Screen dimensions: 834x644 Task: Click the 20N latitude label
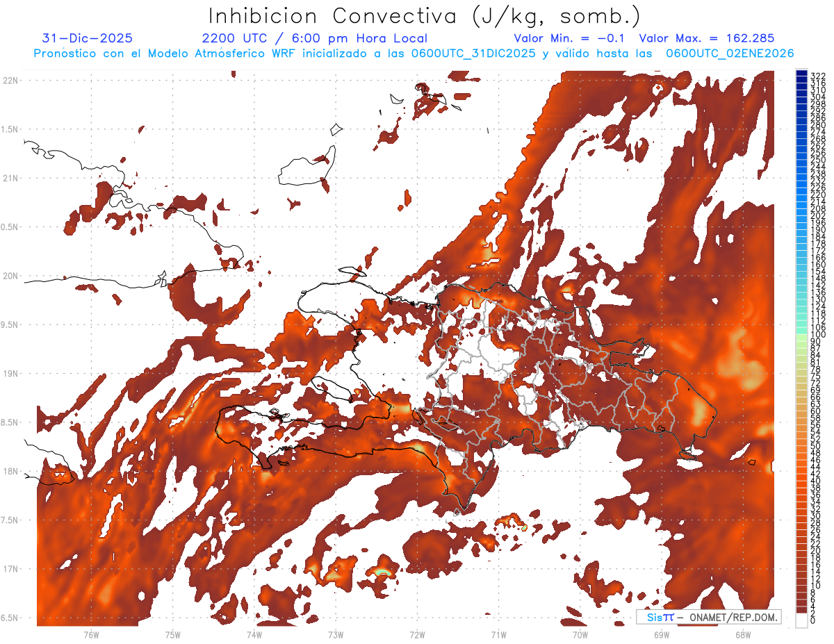coord(10,276)
